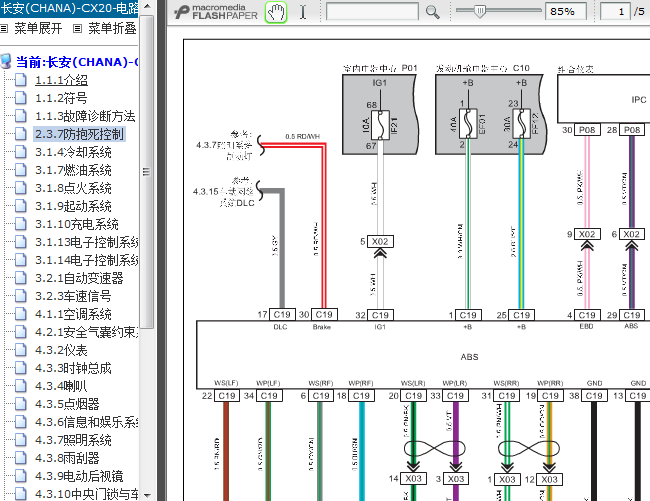This screenshot has height=501, width=650.
Task: Click the 85% zoom percentage field
Action: point(566,12)
